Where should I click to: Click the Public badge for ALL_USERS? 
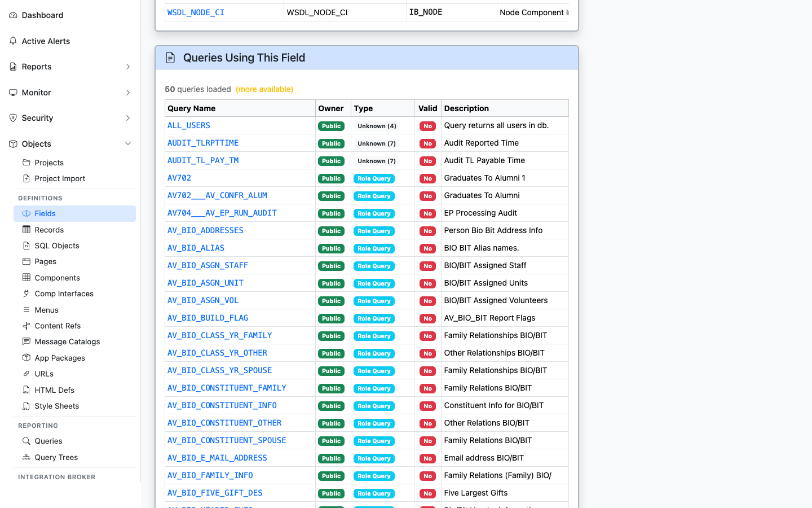tap(332, 126)
